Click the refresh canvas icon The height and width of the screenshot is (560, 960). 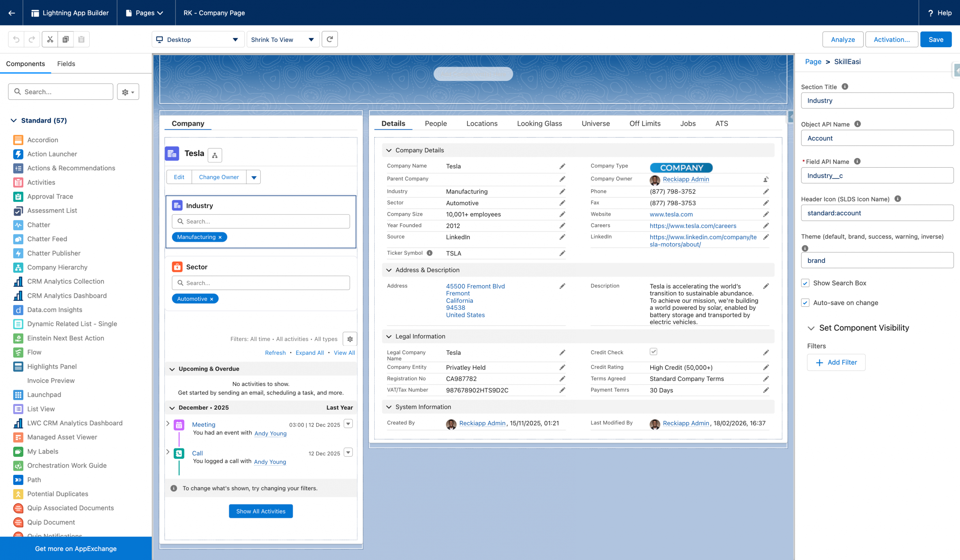330,39
